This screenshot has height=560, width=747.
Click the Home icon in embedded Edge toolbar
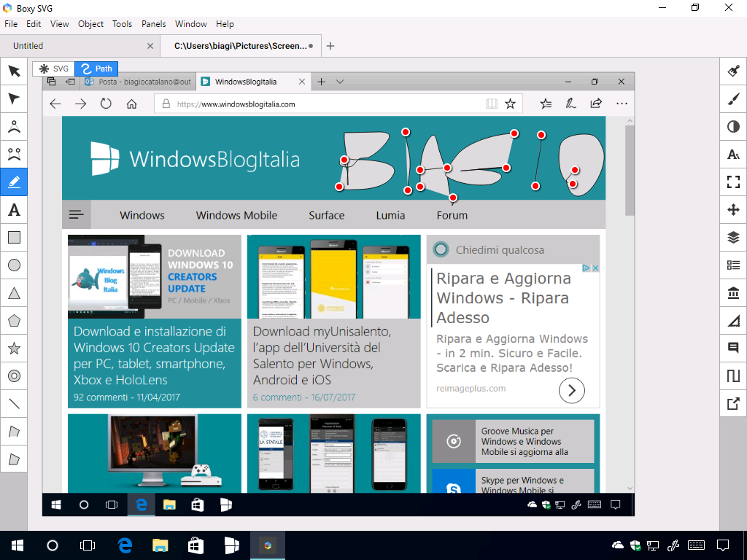pos(131,104)
